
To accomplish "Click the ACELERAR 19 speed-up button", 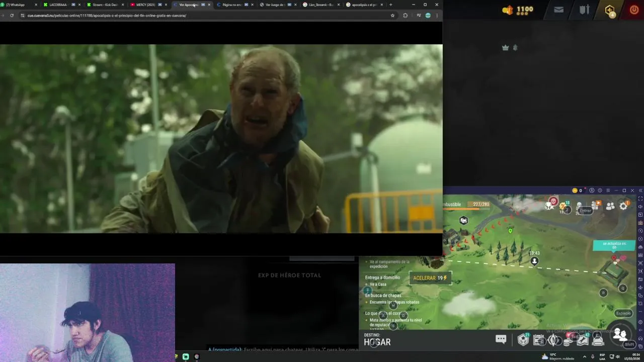I will (430, 278).
